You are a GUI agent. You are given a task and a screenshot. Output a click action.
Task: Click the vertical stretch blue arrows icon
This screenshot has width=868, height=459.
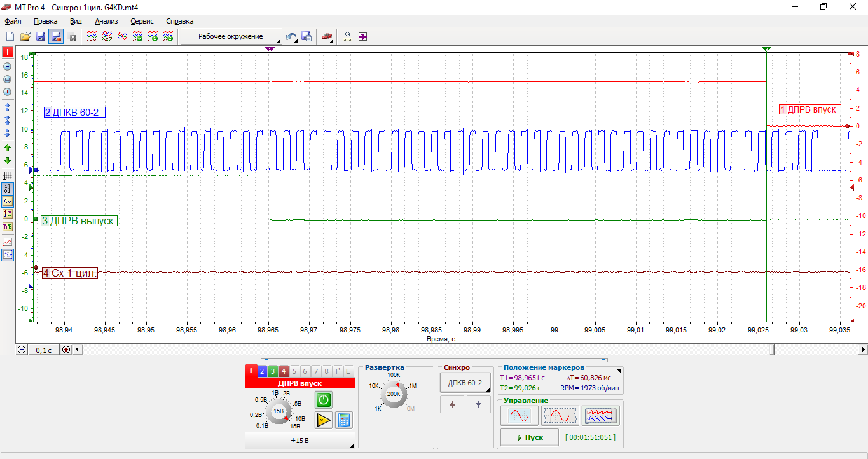coord(8,107)
